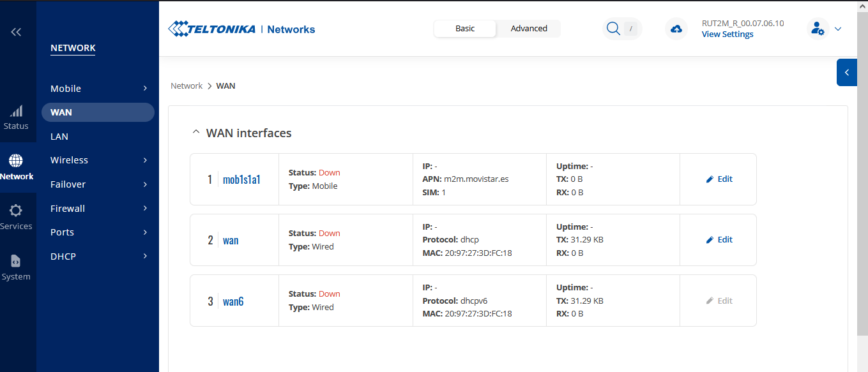Switch to Basic mode
The image size is (868, 372).
[x=465, y=29]
